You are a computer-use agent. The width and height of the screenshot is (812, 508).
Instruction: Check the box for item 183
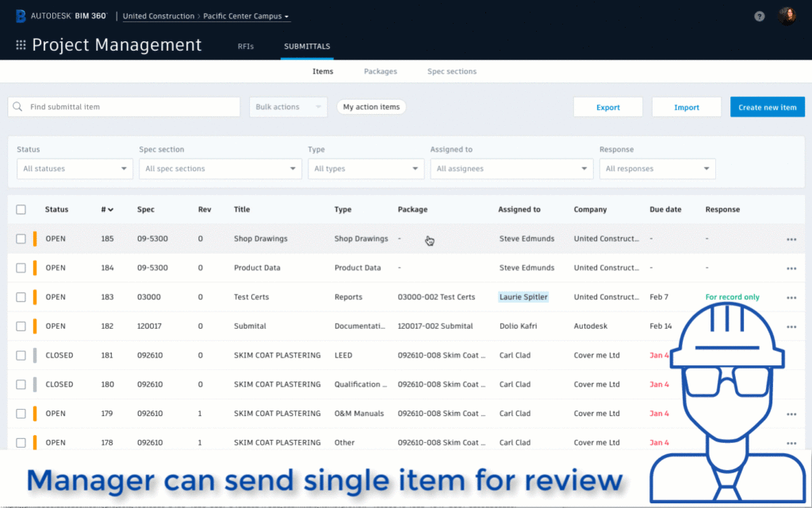point(21,297)
